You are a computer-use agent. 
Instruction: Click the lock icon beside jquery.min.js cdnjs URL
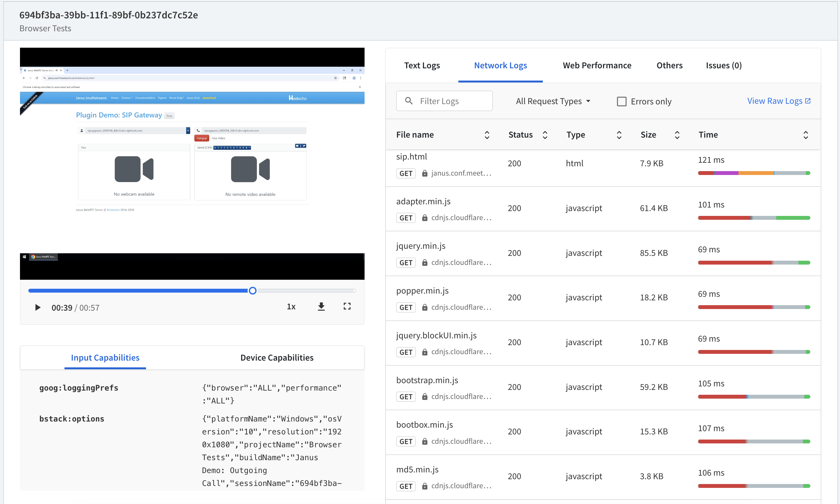point(425,262)
